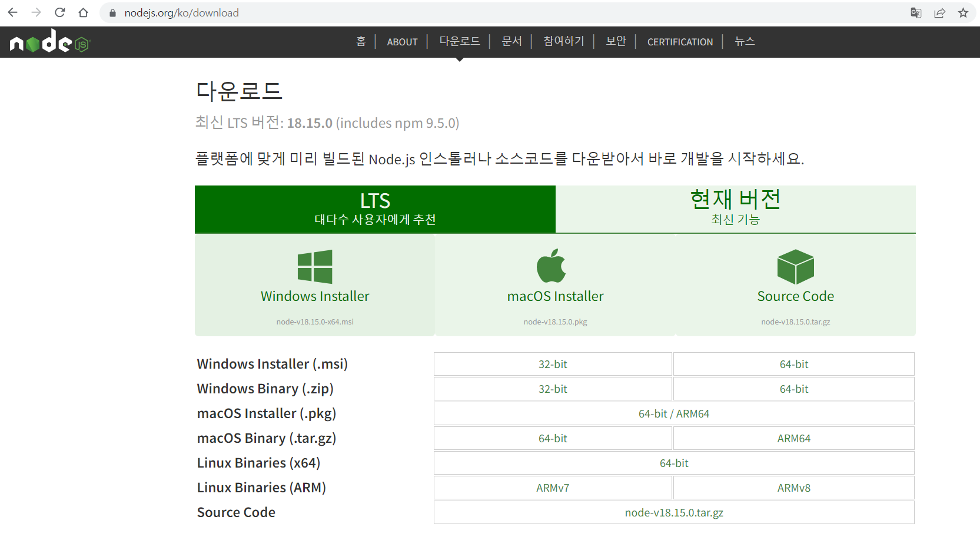Viewport: 980px width, 540px height.
Task: Click the node-v18.15.0.tar.gz table link
Action: click(x=674, y=512)
